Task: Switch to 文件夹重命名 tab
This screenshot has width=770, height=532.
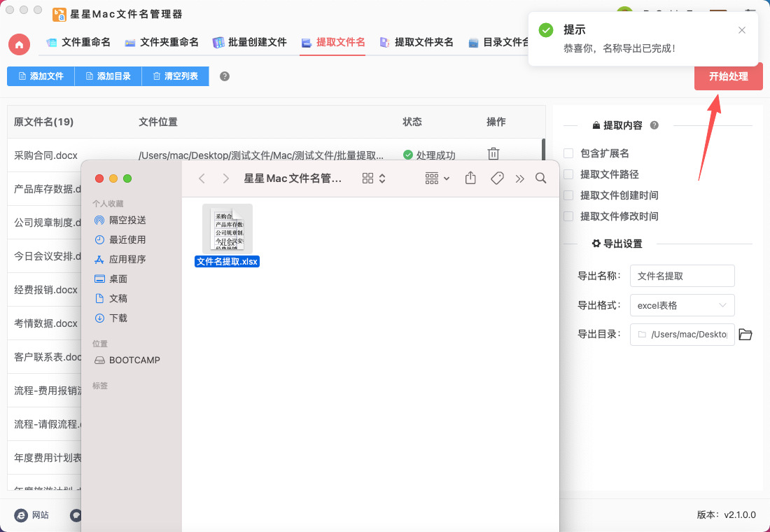Action: [x=162, y=43]
